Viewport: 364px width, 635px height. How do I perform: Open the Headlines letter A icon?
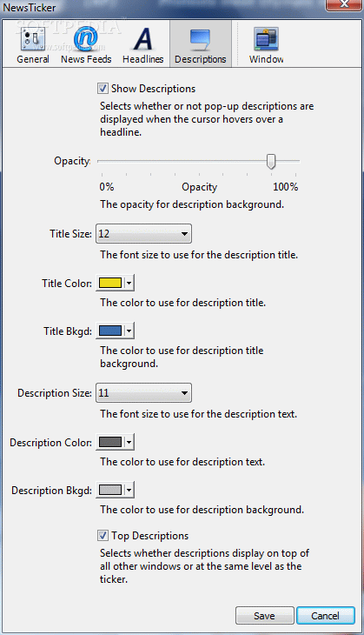[142, 39]
